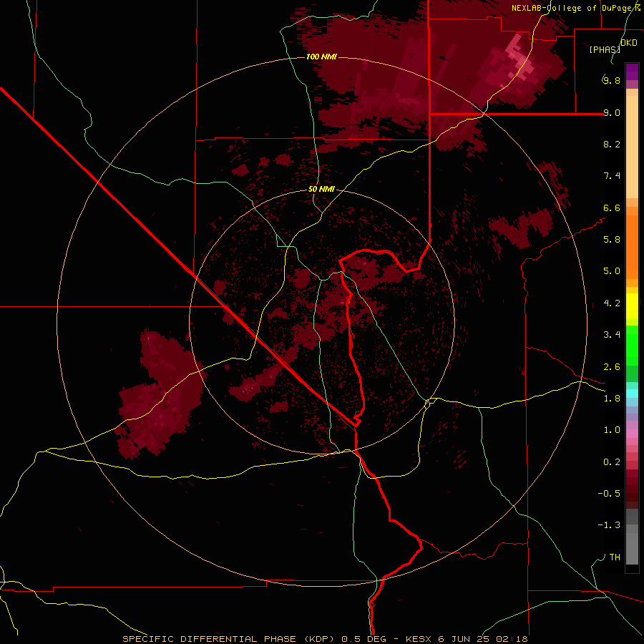
Task: Click the 5.0 scale label
Action: [x=612, y=271]
